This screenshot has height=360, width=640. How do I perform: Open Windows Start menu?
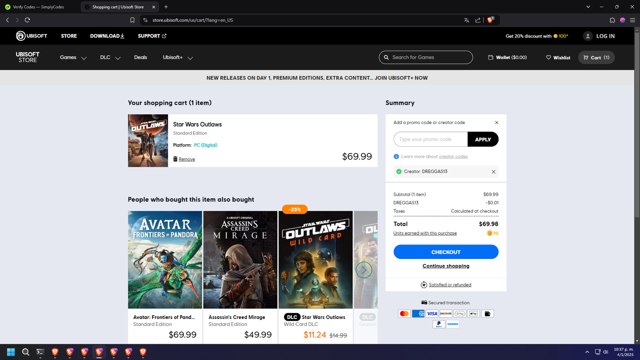pos(11,352)
